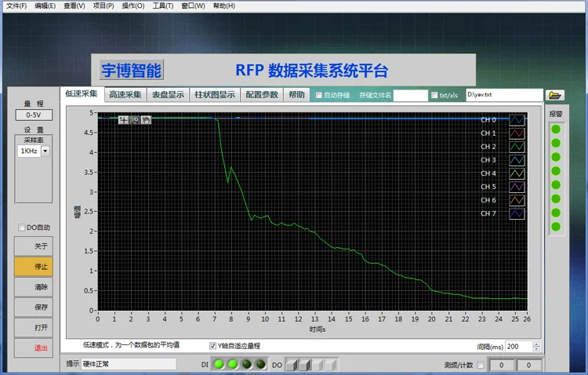Click the 保存 button
The height and width of the screenshot is (375, 588).
click(34, 307)
